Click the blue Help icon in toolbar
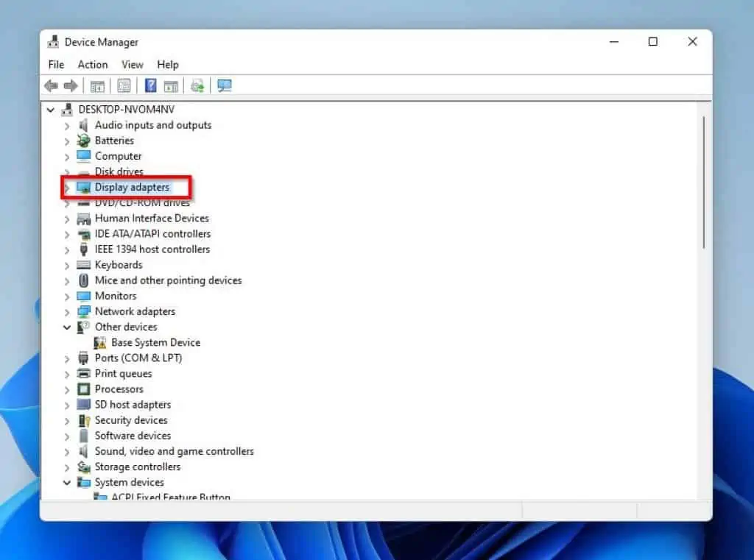Viewport: 754px width, 560px height. (149, 85)
